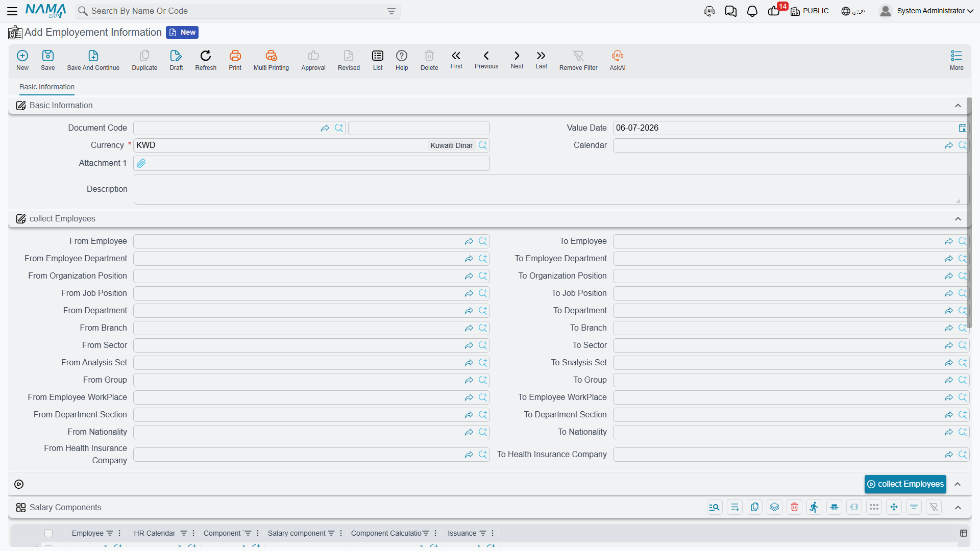980x551 pixels.
Task: Click the Salary Components layers icon
Action: pos(774,507)
